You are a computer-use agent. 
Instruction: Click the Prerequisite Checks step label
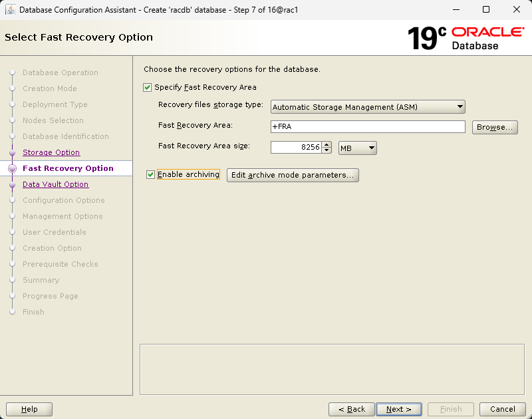61,264
